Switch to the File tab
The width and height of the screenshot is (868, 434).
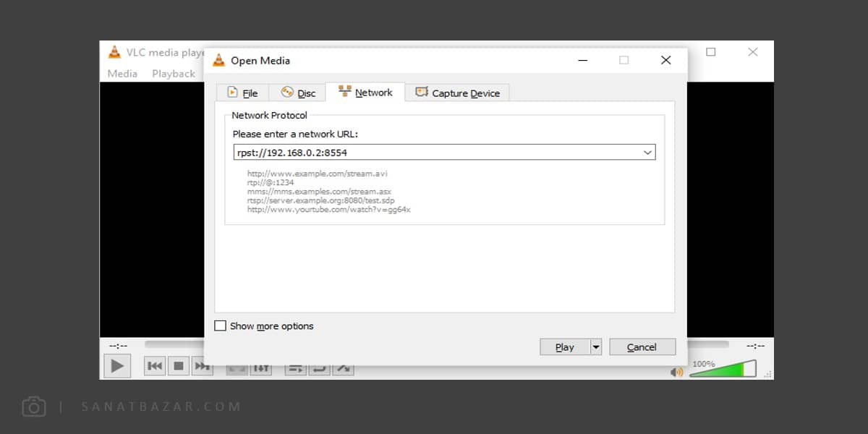(x=242, y=93)
